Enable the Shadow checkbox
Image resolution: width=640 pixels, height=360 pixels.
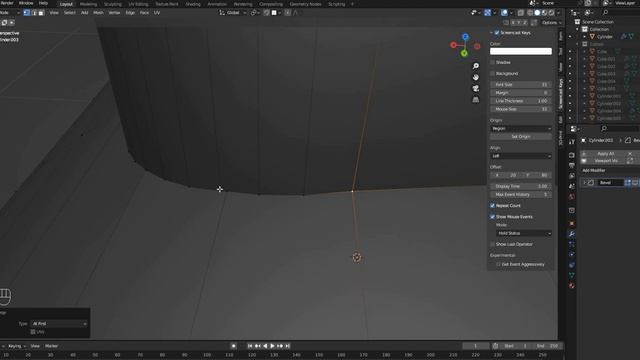493,62
